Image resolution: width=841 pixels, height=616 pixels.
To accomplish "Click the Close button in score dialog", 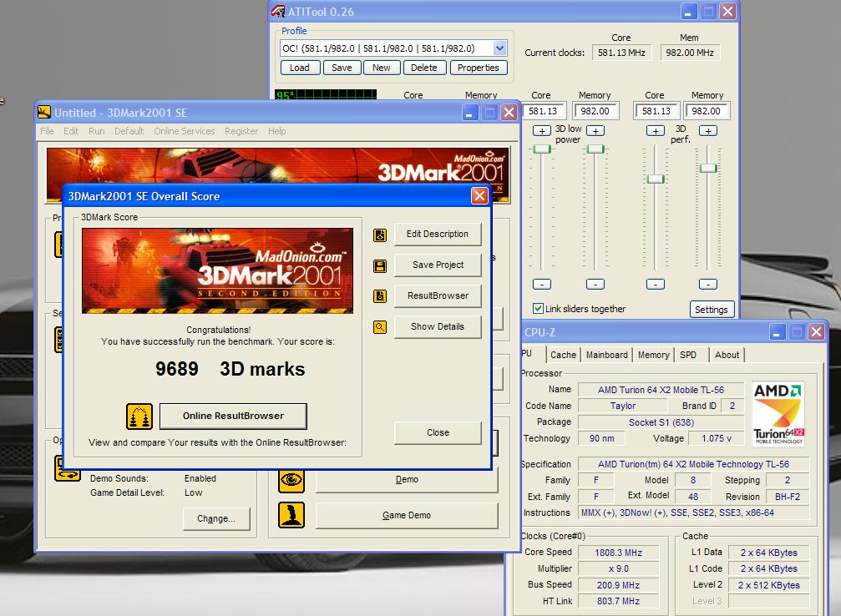I will click(x=437, y=432).
